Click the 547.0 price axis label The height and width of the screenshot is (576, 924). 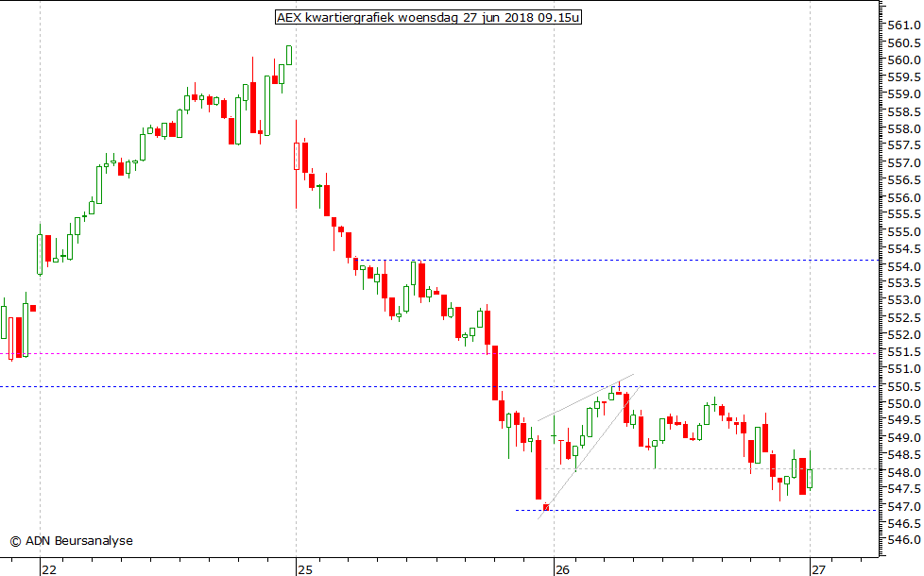tap(904, 507)
